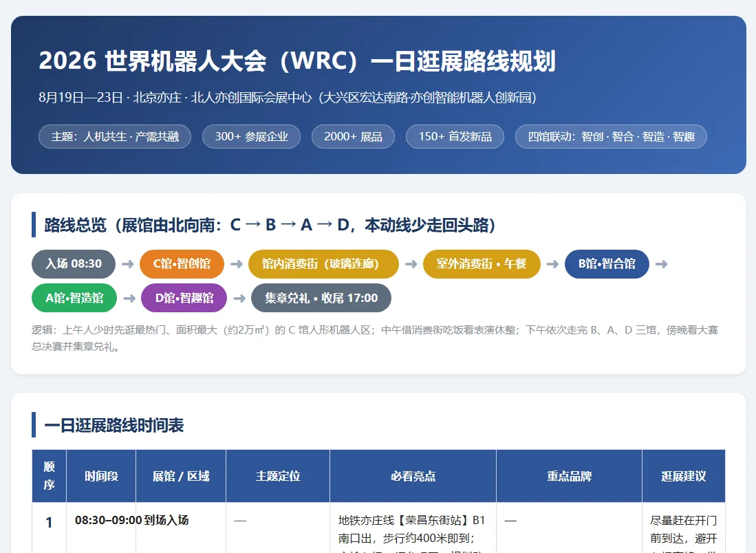Viewport: 756px width, 553px height.
Task: Select the A馆·智造馆 green chip
Action: click(x=74, y=298)
